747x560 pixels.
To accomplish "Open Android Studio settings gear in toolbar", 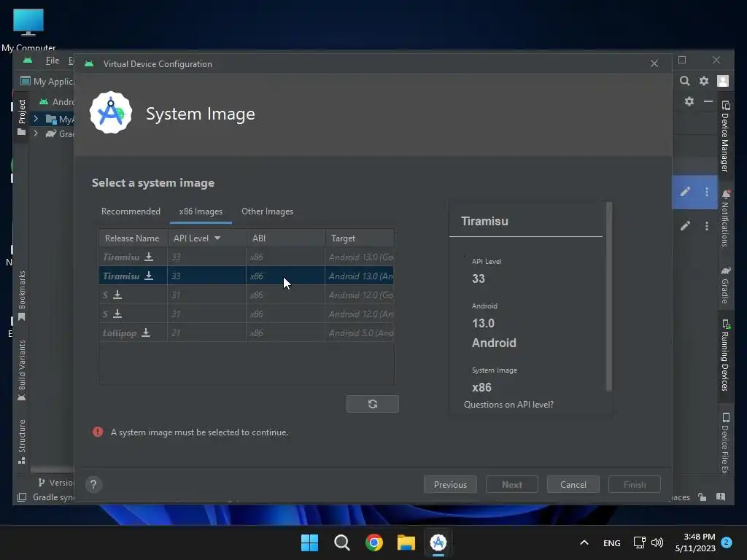I will [704, 81].
